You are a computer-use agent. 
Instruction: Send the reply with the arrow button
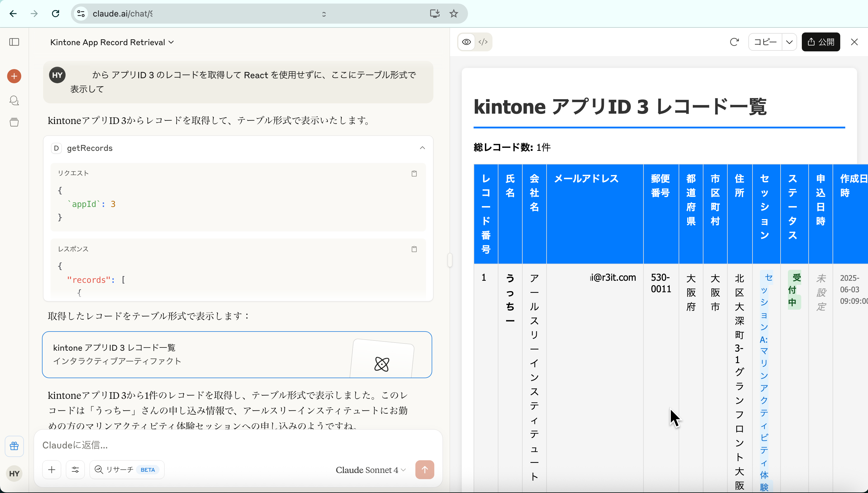point(425,470)
